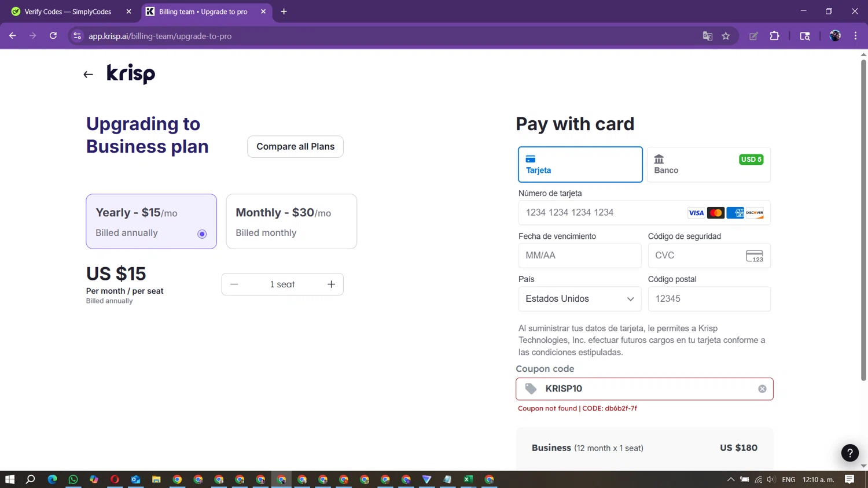The width and height of the screenshot is (868, 488).
Task: Open File Explorer from taskbar
Action: pyautogui.click(x=156, y=479)
